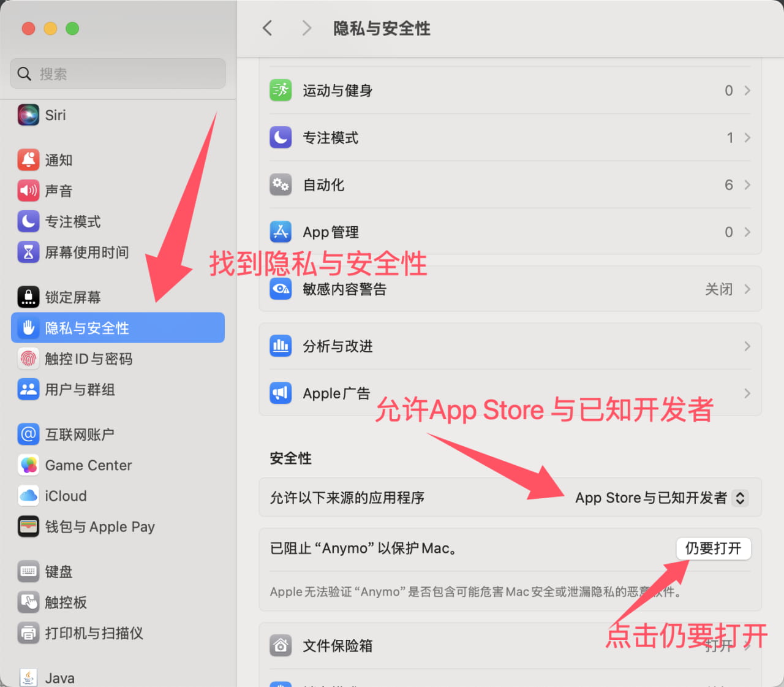Click the bar-chart 分析与改进 icon

pyautogui.click(x=281, y=346)
